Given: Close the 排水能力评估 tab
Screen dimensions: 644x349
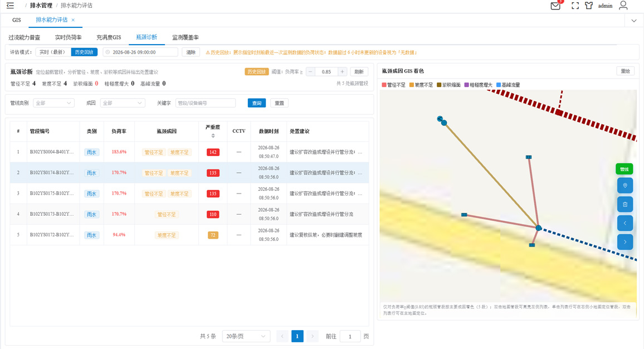Looking at the screenshot, I should point(73,20).
